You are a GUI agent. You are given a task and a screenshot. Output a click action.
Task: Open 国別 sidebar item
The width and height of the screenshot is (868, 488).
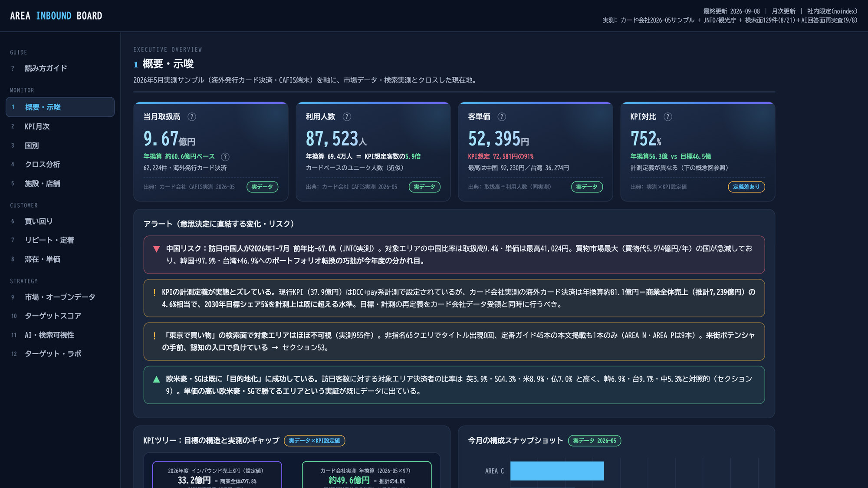60,145
